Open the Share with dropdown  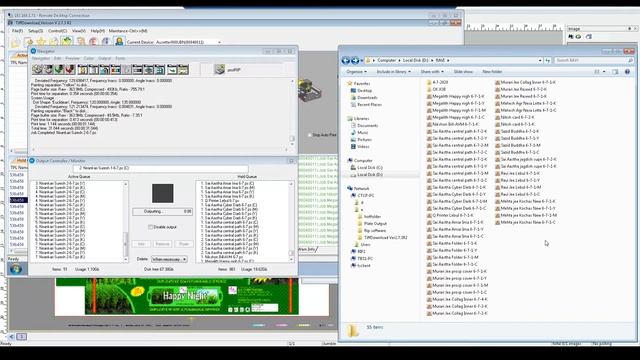431,72
